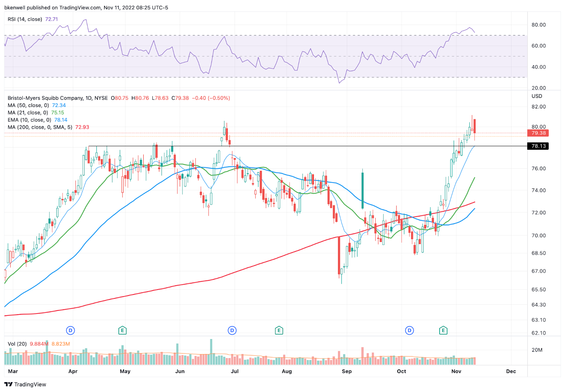565x392 pixels.
Task: Click the MA 200 value 72.93
Action: pyautogui.click(x=82, y=127)
